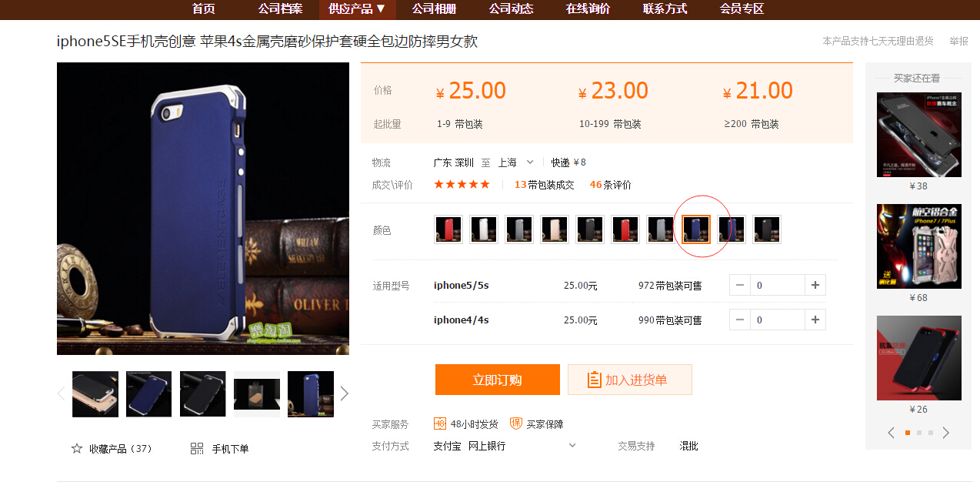Click 本产品支持七天无理由退货 link
The width and height of the screenshot is (980, 482).
point(878,41)
